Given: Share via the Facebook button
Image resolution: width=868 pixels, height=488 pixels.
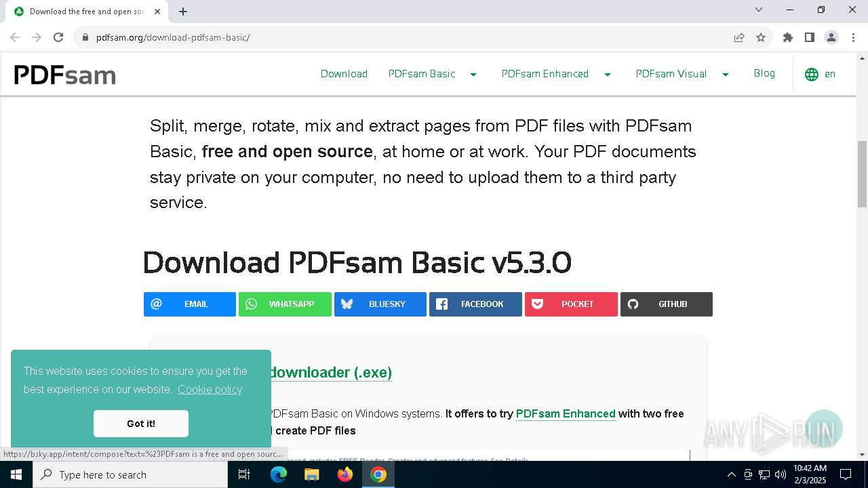Looking at the screenshot, I should pos(475,304).
